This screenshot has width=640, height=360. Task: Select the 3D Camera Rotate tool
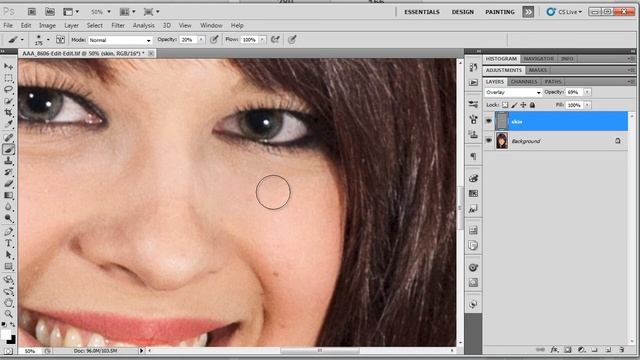click(8, 291)
